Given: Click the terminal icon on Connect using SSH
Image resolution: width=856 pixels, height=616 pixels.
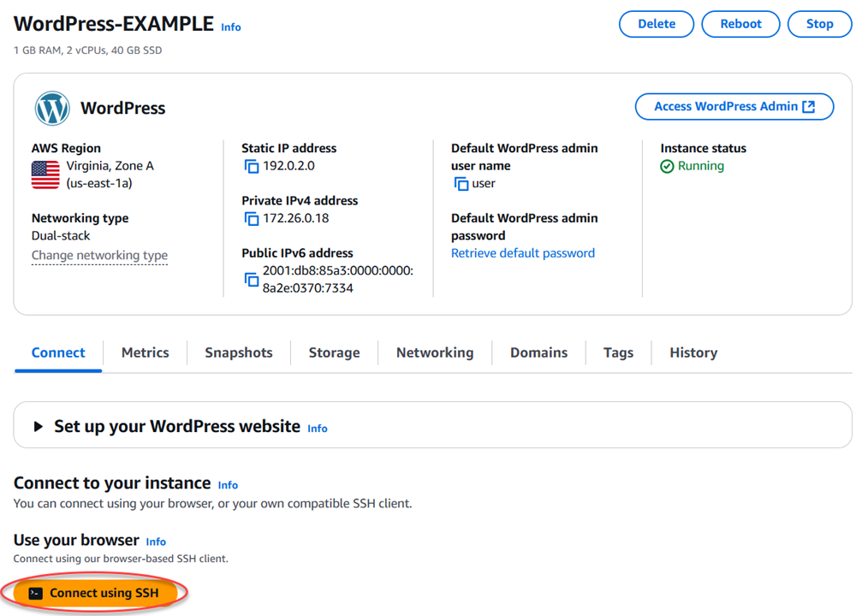Looking at the screenshot, I should pos(35,592).
